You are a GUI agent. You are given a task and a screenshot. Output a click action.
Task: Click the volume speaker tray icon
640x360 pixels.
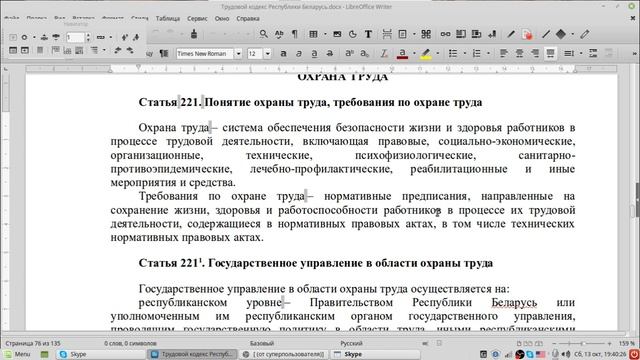[566, 354]
